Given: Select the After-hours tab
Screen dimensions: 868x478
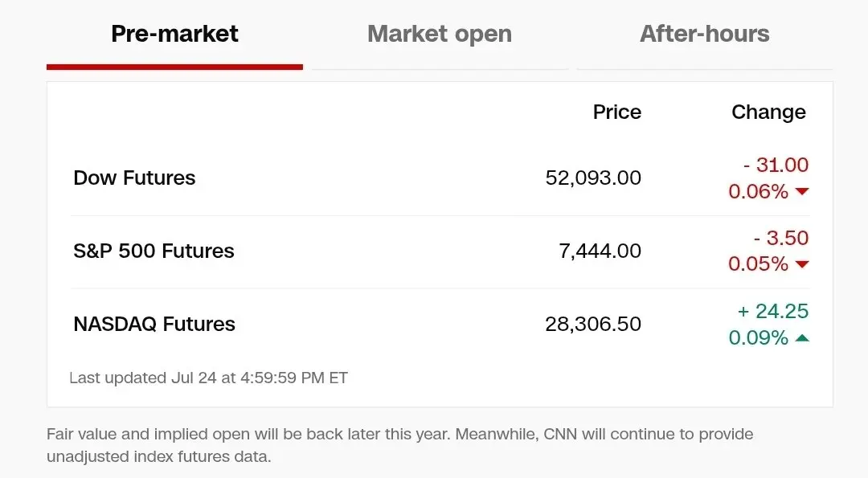Looking at the screenshot, I should 705,34.
